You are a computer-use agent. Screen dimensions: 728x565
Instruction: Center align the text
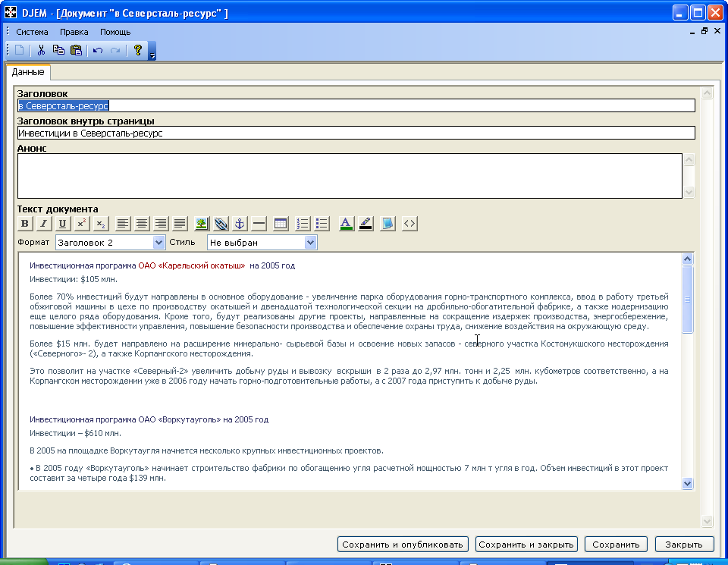pos(142,224)
